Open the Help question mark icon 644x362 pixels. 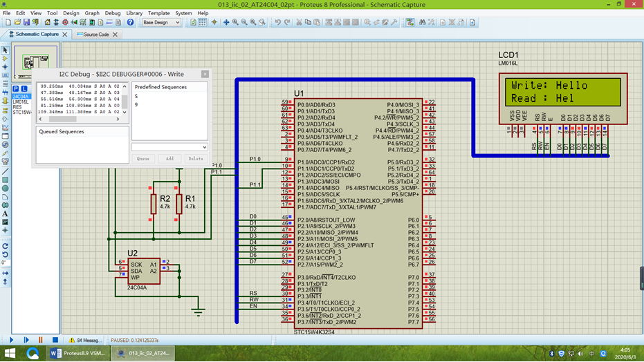pos(130,23)
